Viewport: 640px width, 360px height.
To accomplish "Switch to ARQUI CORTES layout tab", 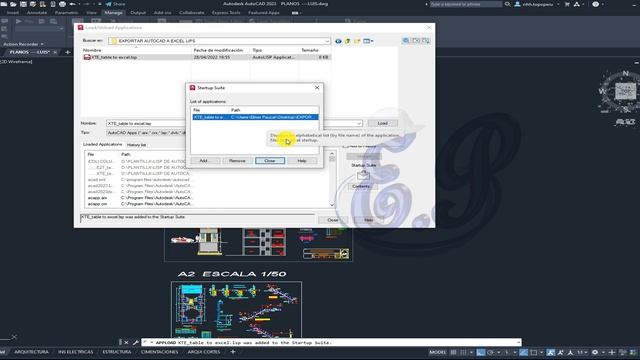I will click(204, 352).
